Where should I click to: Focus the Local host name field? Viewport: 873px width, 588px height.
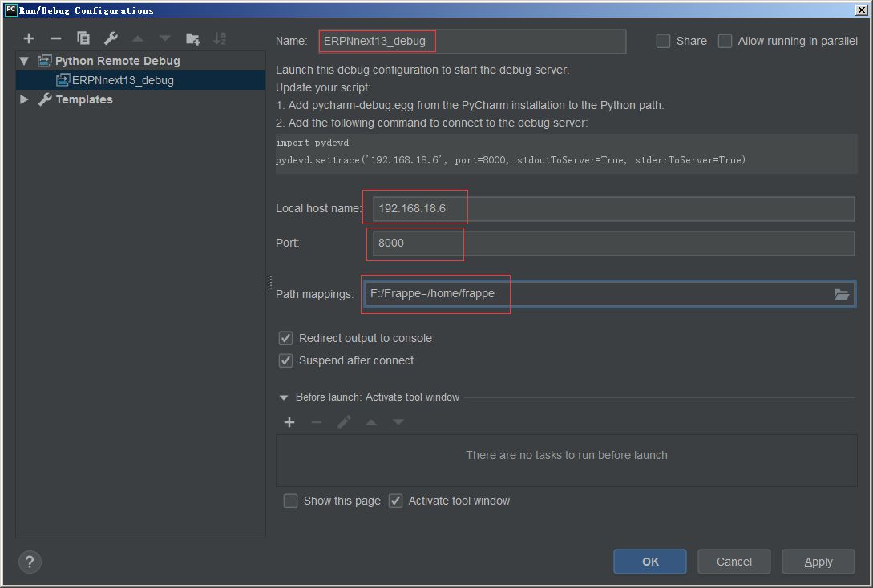pos(613,208)
